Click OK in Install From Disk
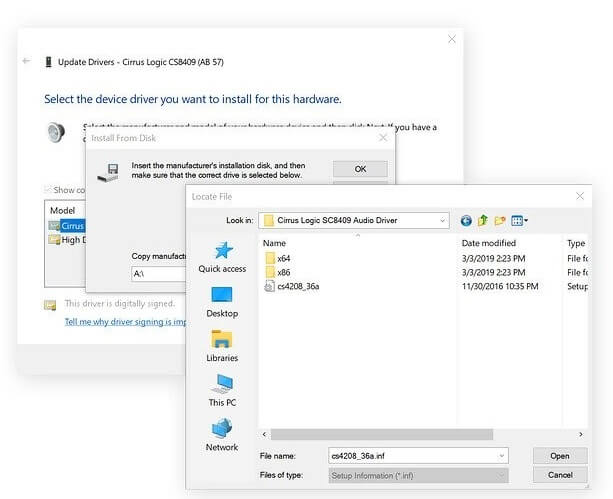 point(360,169)
